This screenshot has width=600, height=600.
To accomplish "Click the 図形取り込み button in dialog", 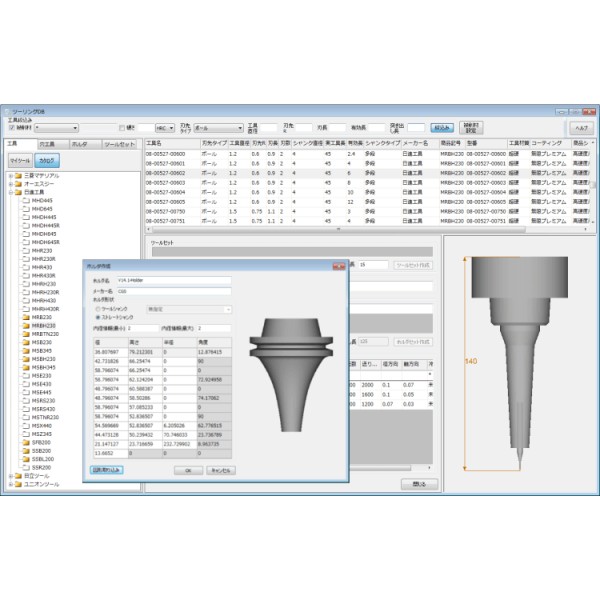I will point(106,470).
